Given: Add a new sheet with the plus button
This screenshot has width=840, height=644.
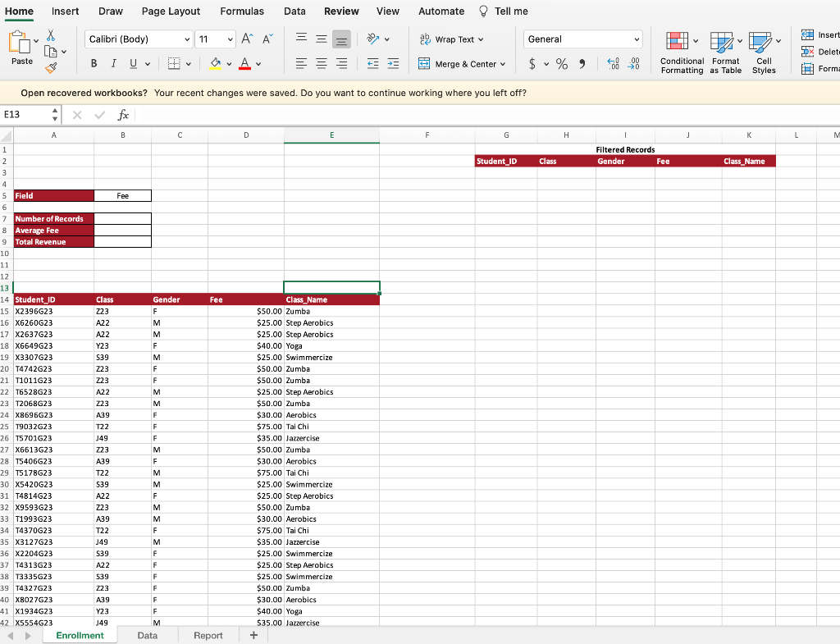Looking at the screenshot, I should (253, 635).
